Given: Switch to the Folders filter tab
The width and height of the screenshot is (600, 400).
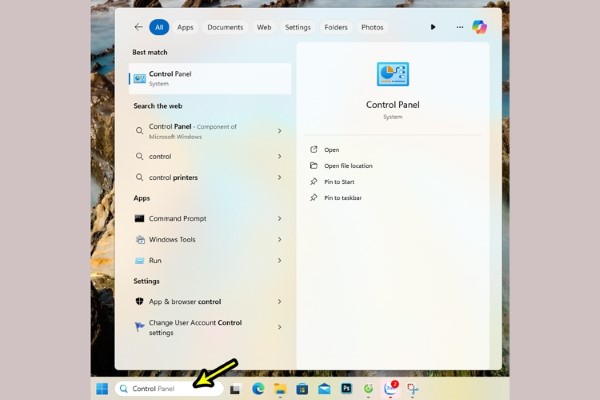Looking at the screenshot, I should pyautogui.click(x=336, y=27).
